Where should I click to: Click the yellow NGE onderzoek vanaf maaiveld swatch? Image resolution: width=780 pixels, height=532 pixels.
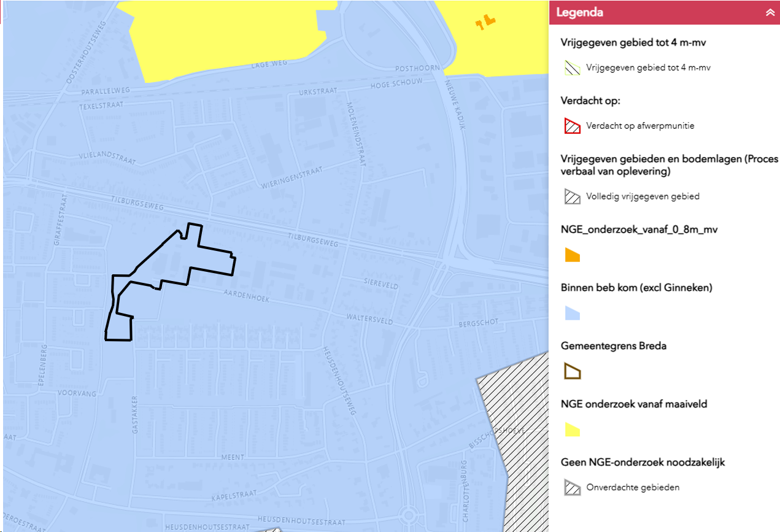(x=572, y=430)
